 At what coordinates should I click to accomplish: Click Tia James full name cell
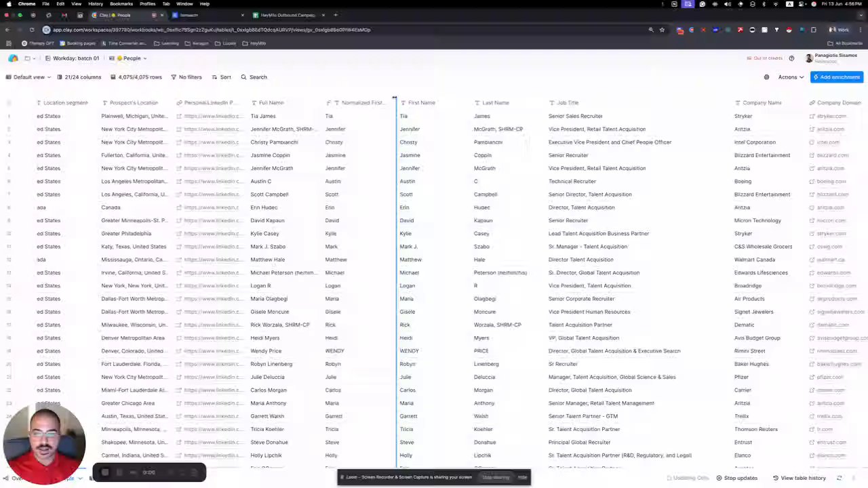click(x=263, y=117)
